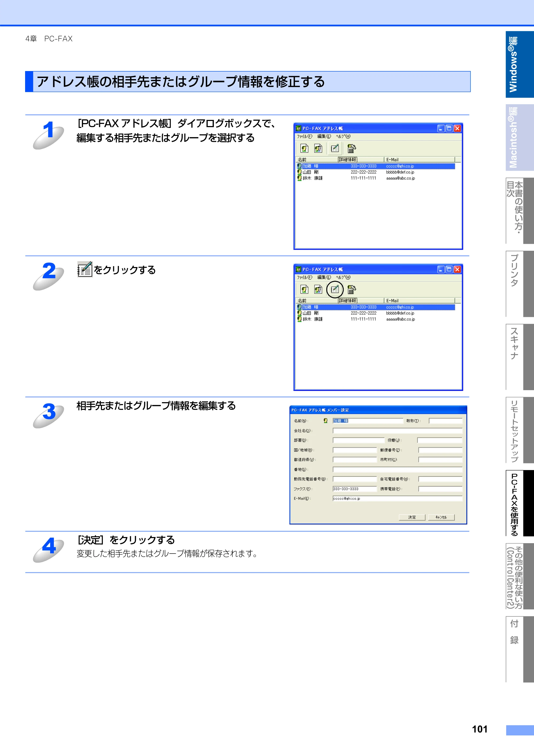Click delete trash icon in step 1 address book
The image size is (534, 756).
pos(351,148)
